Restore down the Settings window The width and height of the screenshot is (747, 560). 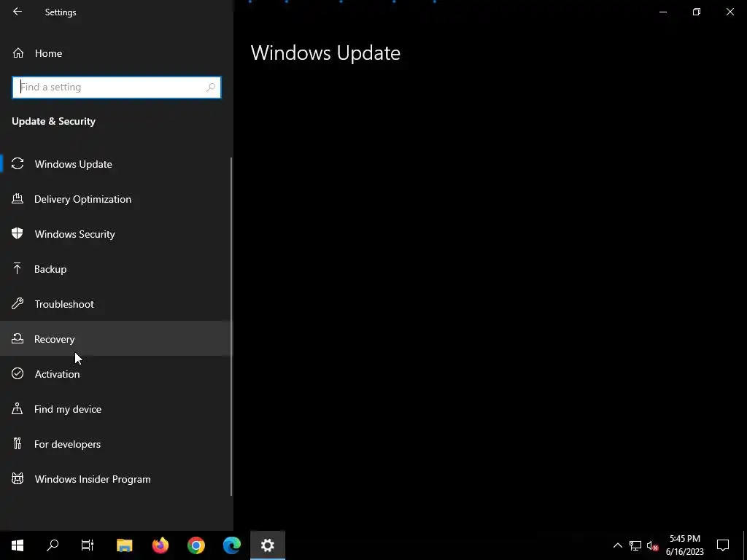[697, 12]
